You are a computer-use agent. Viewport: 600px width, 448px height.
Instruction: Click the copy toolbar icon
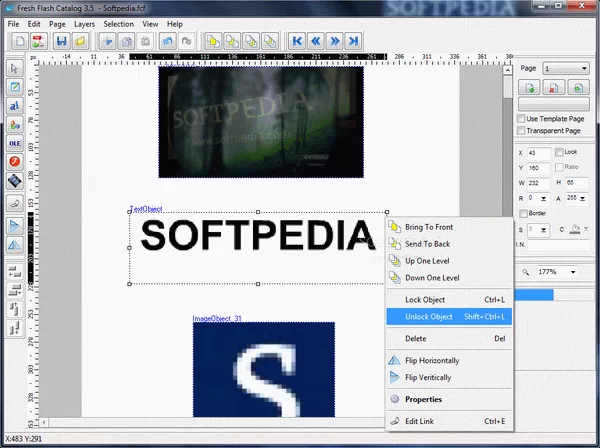click(x=126, y=41)
